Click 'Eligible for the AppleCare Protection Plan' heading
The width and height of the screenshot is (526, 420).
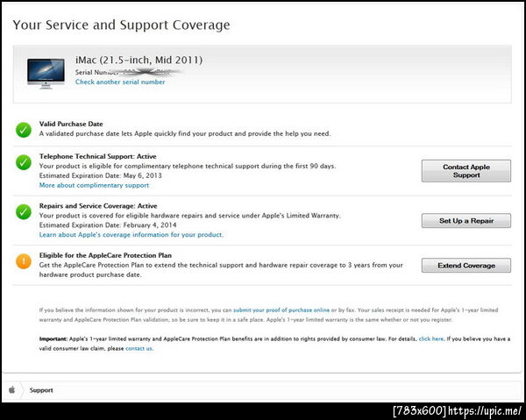click(x=105, y=255)
